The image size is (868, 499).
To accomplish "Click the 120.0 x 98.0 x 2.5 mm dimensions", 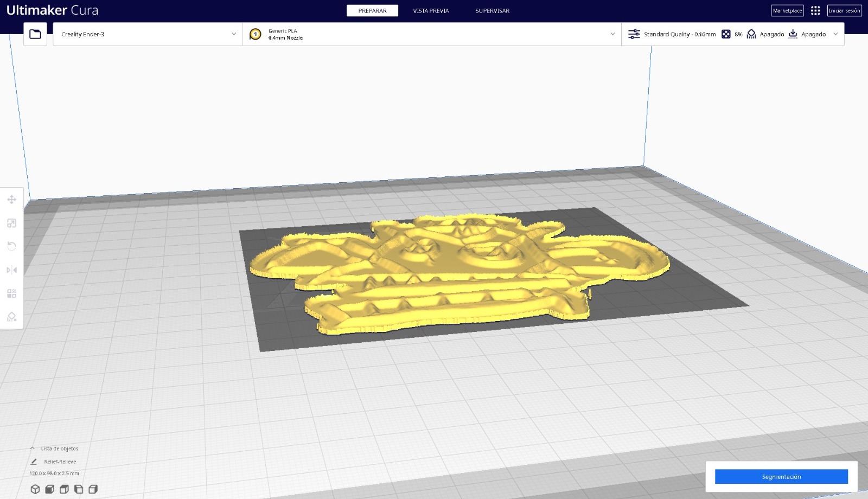I will coord(54,474).
